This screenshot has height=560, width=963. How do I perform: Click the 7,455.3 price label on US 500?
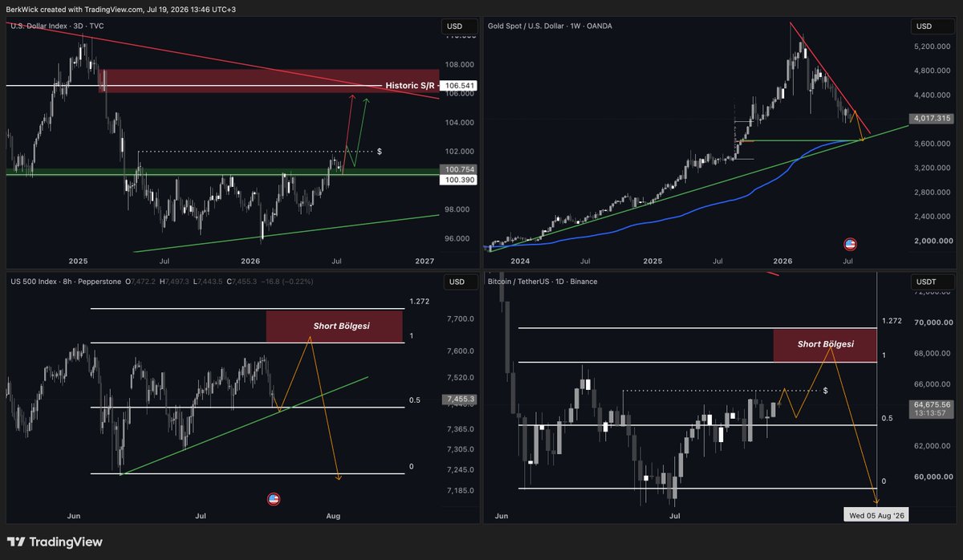459,399
